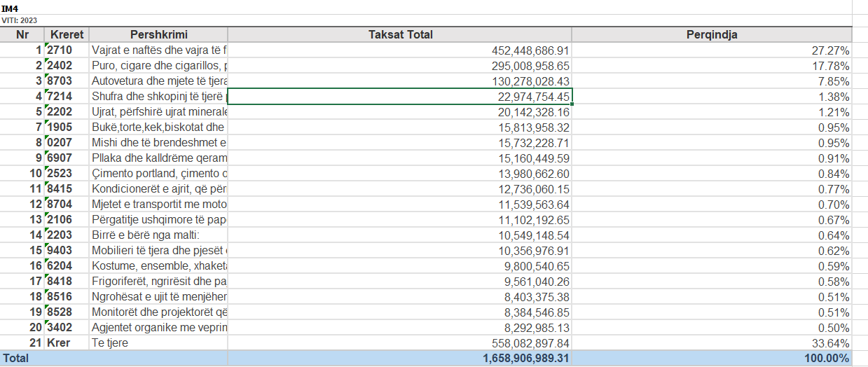This screenshot has height=367, width=868.
Task: Select the Total label in the bottom row
Action: point(15,359)
